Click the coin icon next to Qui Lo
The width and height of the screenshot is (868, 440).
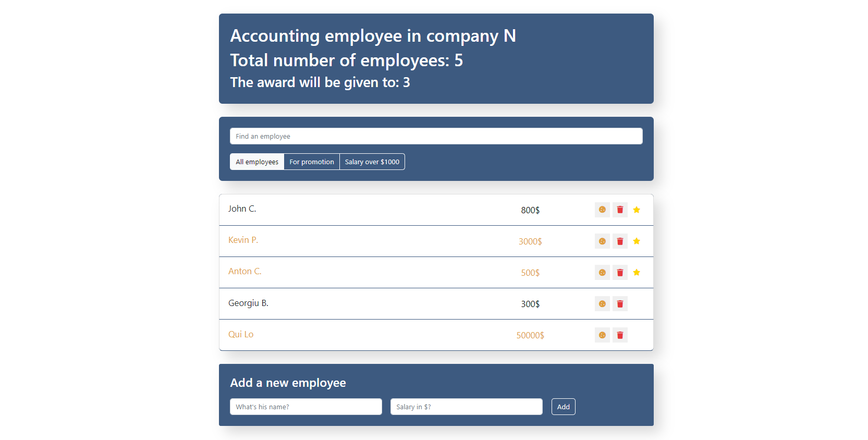[x=602, y=335]
